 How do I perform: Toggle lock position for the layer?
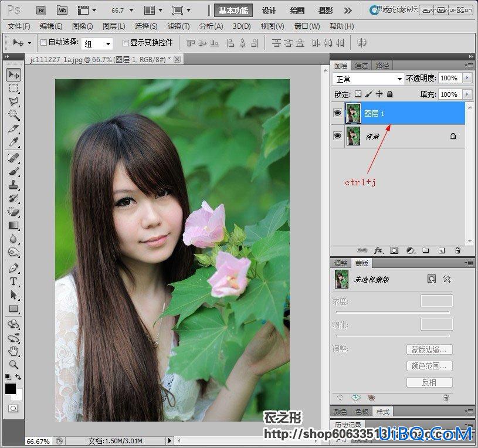coord(379,94)
